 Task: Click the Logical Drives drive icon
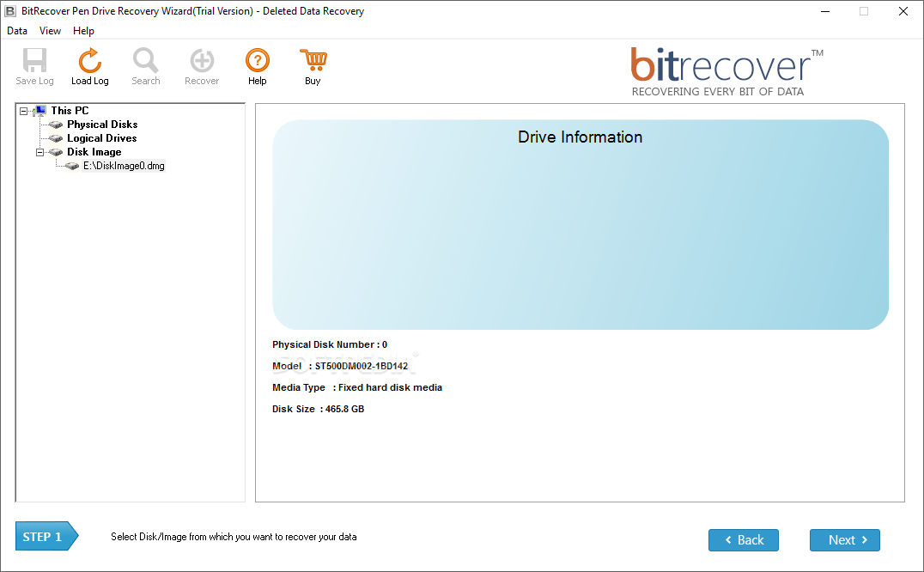pyautogui.click(x=56, y=138)
